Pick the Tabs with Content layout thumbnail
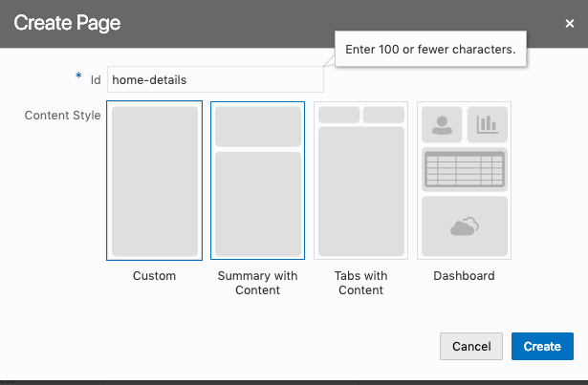Image resolution: width=588 pixels, height=385 pixels. 360,181
